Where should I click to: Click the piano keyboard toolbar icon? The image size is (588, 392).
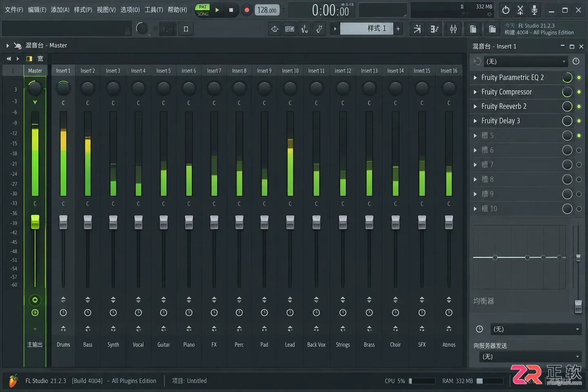coord(290,29)
